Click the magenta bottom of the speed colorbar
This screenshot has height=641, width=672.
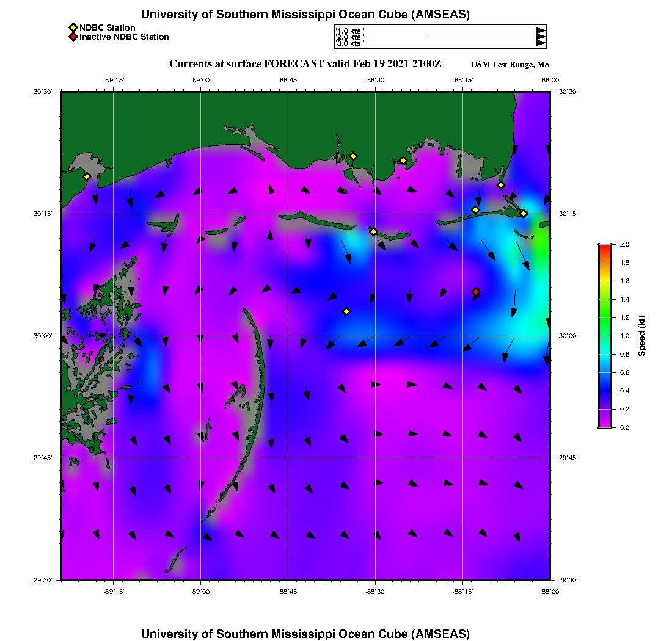tap(604, 423)
